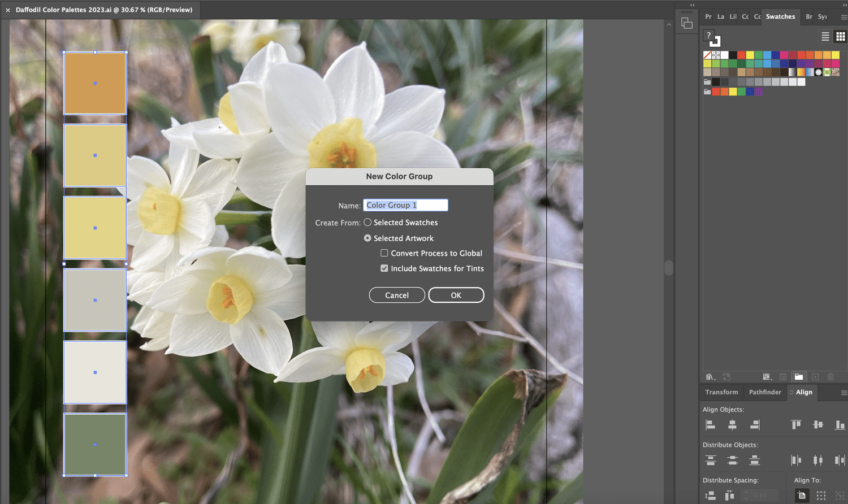Select Horizontal Align Center in Align panel
Image resolution: width=848 pixels, height=504 pixels.
[732, 425]
